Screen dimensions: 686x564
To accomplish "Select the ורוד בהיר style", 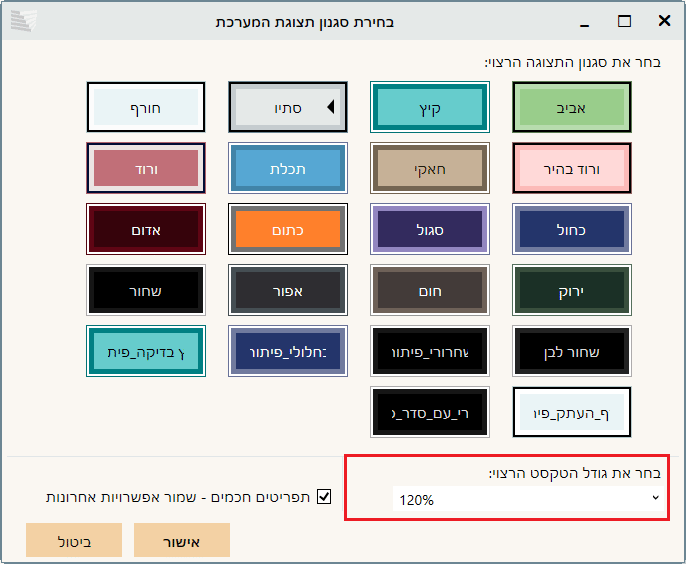I will pos(571,168).
